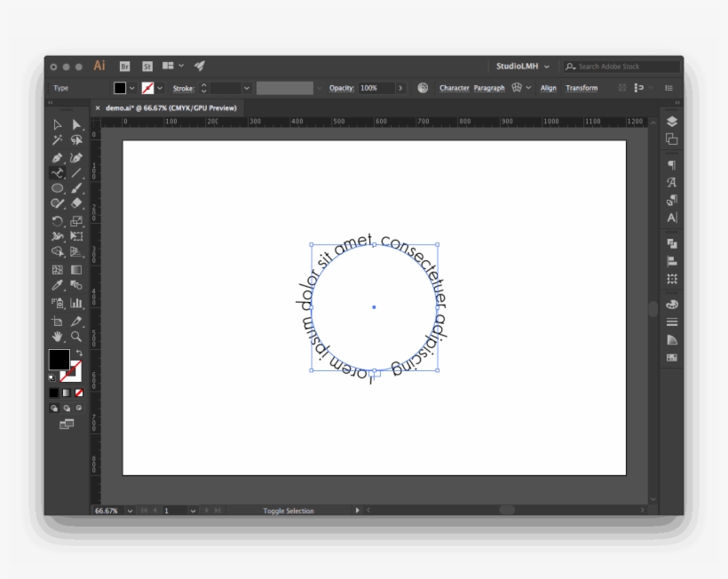Select the Scale tool
Image resolution: width=728 pixels, height=579 pixels.
pos(76,221)
